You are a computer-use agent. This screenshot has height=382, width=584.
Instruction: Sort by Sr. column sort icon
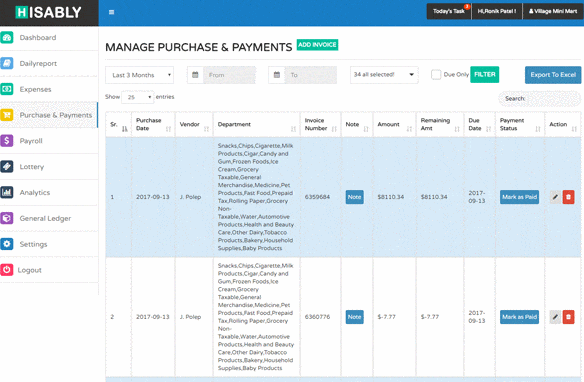click(125, 129)
